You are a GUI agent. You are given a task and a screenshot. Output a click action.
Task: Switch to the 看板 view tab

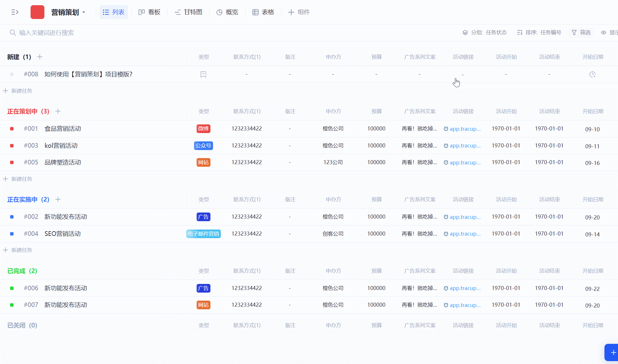(149, 12)
